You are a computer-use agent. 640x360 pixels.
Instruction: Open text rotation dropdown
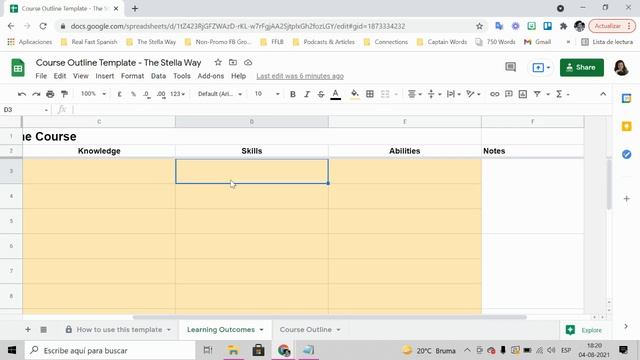[473, 94]
